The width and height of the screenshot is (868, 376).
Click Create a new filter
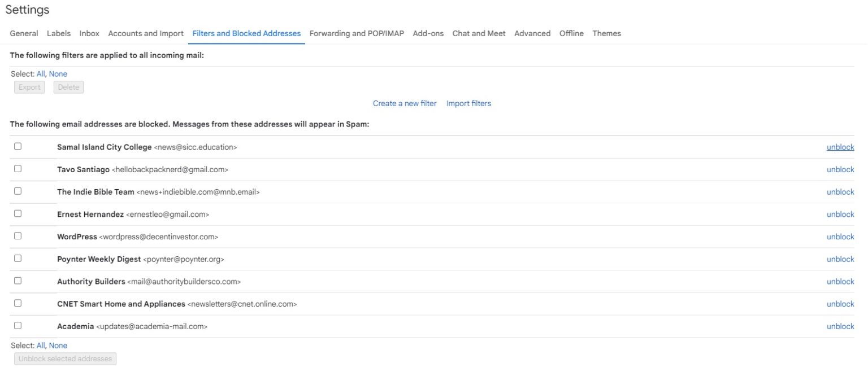[x=404, y=103]
